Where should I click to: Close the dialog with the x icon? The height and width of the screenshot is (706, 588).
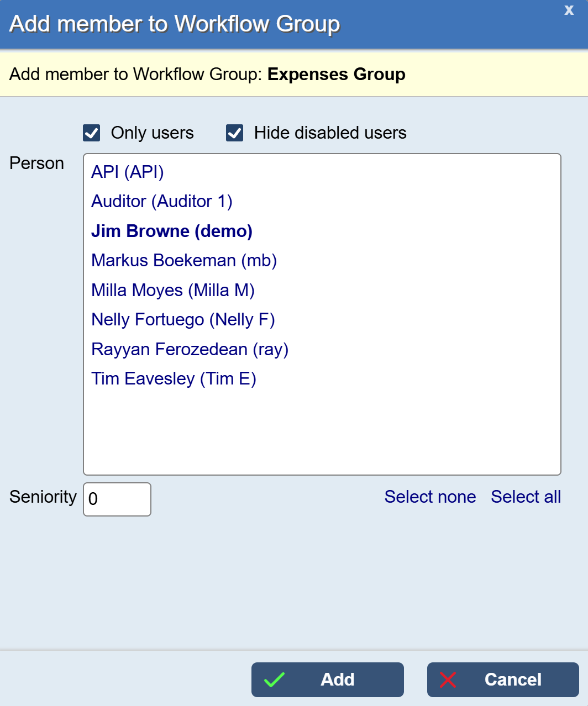[x=569, y=10]
